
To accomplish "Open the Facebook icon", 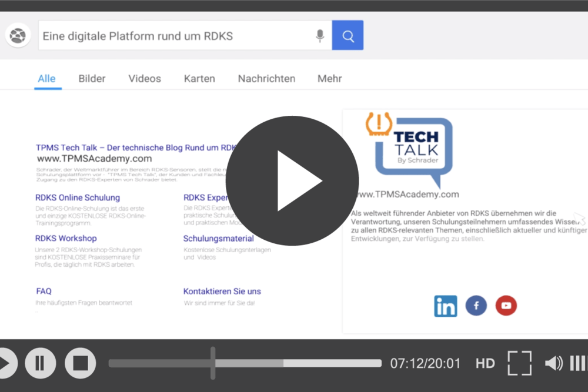I will 476,306.
